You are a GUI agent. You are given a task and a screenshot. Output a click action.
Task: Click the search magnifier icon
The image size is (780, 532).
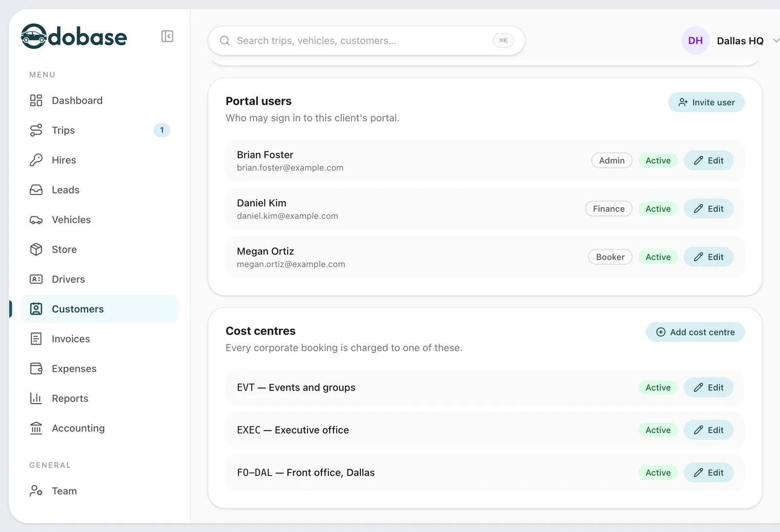[x=225, y=40]
